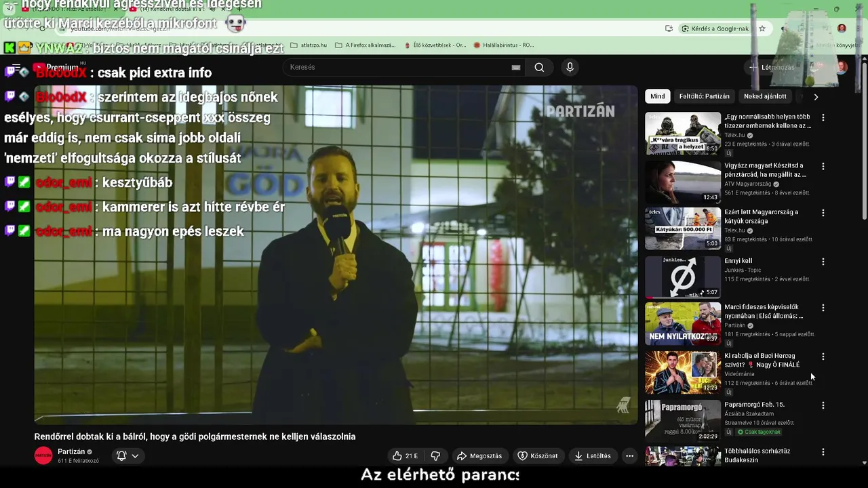Viewport: 868px width, 488px height.
Task: Open title 'Papramorgó Feb. 15.' in recommendations
Action: pyautogui.click(x=754, y=405)
